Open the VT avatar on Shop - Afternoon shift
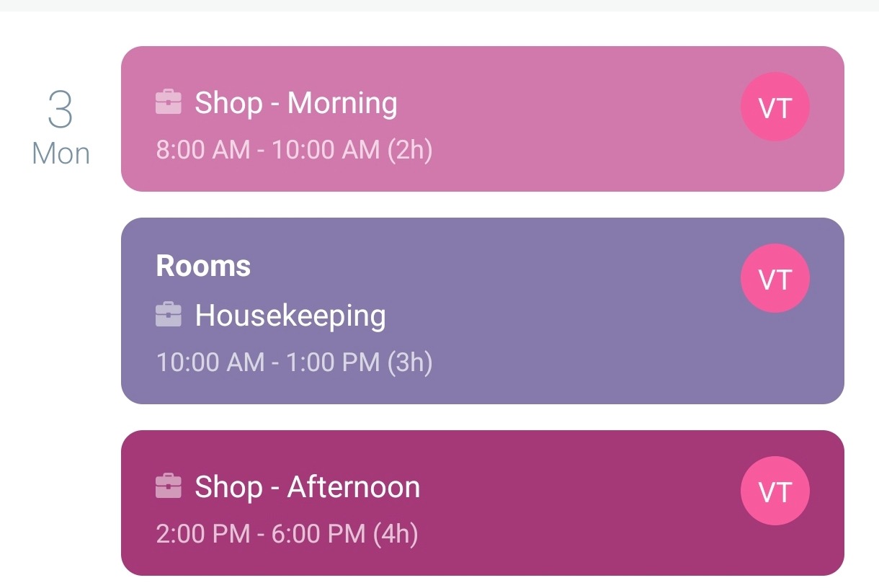Screen dimensions: 879x588 tap(775, 491)
